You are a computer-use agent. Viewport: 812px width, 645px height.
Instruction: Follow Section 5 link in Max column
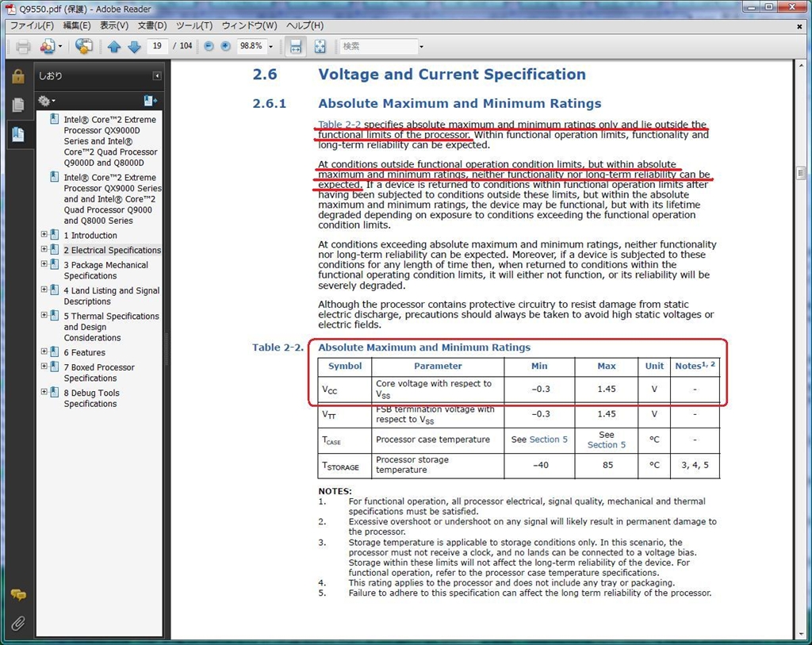coord(607,444)
